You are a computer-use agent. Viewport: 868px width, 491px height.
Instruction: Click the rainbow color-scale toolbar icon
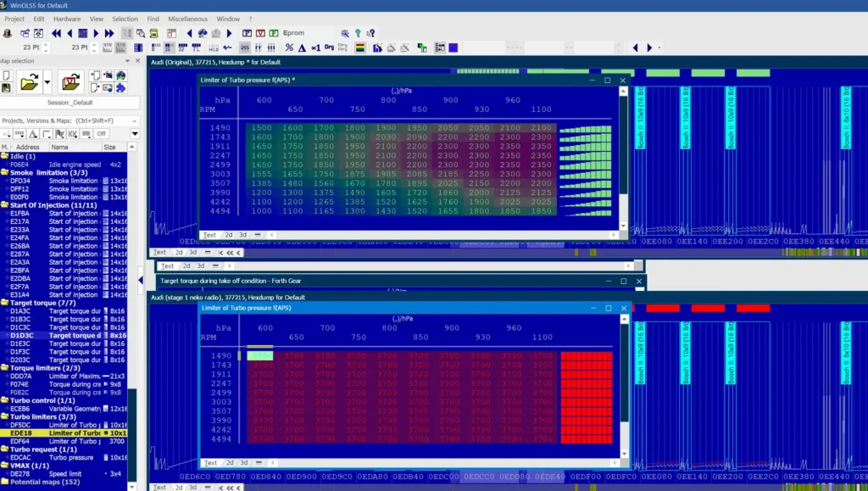tap(359, 47)
